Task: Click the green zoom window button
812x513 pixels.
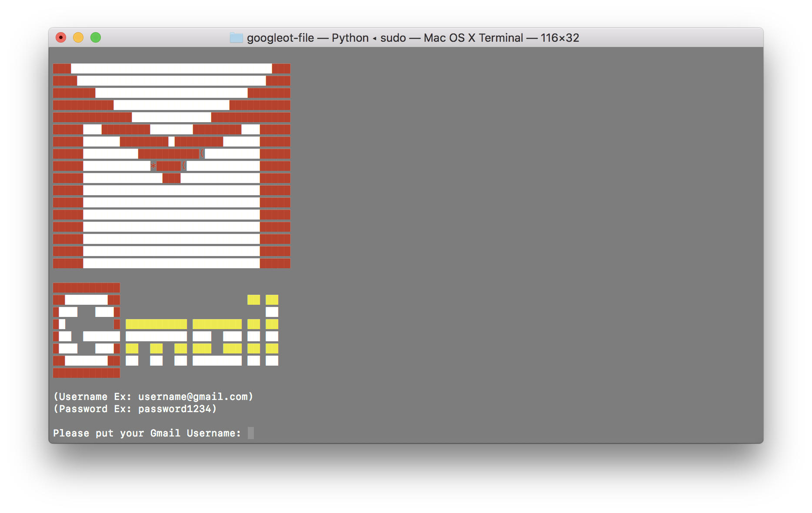Action: click(x=96, y=38)
